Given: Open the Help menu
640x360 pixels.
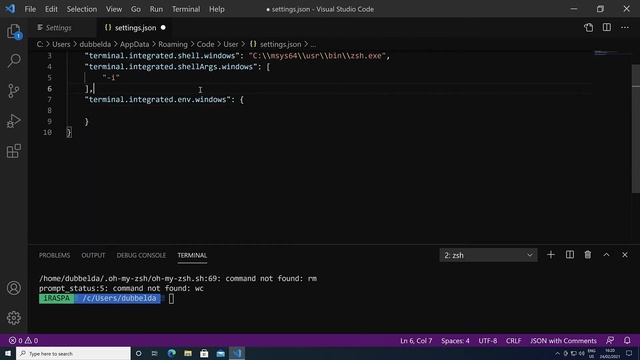Looking at the screenshot, I should click(x=217, y=9).
